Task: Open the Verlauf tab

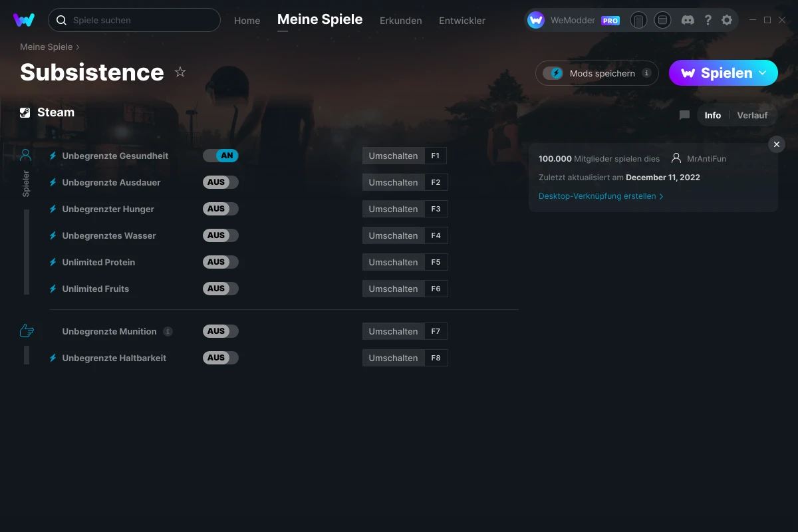Action: click(752, 115)
